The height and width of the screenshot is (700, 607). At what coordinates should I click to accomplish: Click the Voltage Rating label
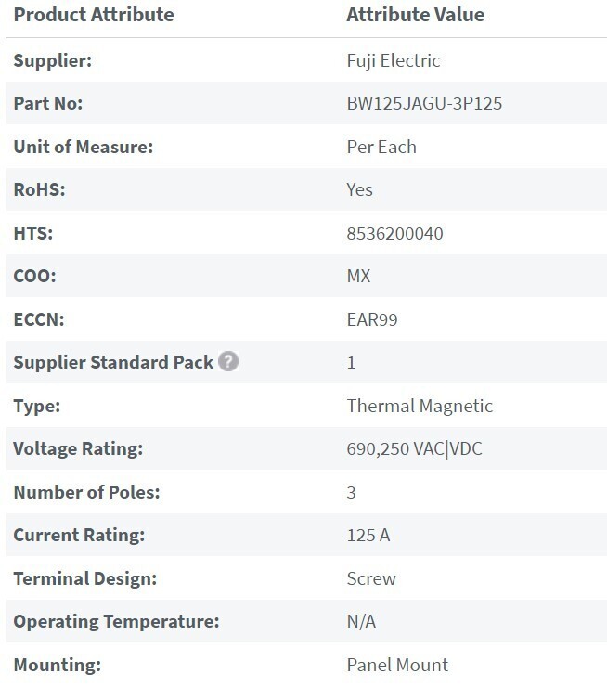(78, 449)
